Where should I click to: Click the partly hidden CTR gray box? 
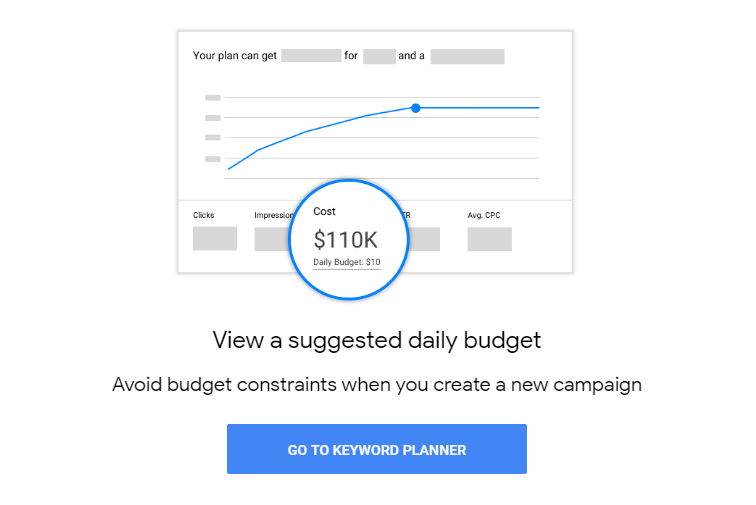pyautogui.click(x=423, y=239)
